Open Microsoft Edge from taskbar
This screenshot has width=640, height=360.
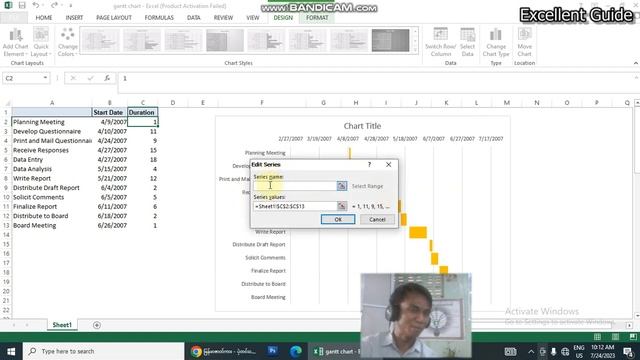[296, 351]
